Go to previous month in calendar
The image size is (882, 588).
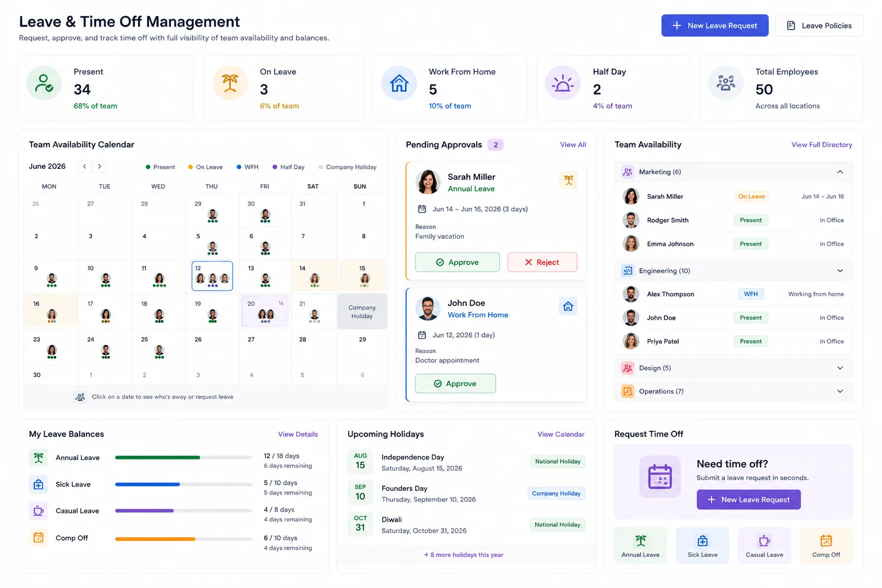coord(84,167)
